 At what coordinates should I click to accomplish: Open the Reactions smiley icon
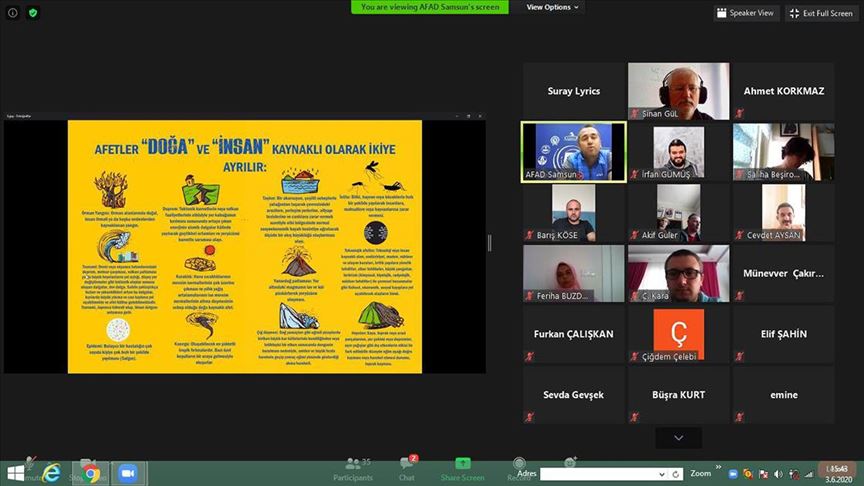570,463
